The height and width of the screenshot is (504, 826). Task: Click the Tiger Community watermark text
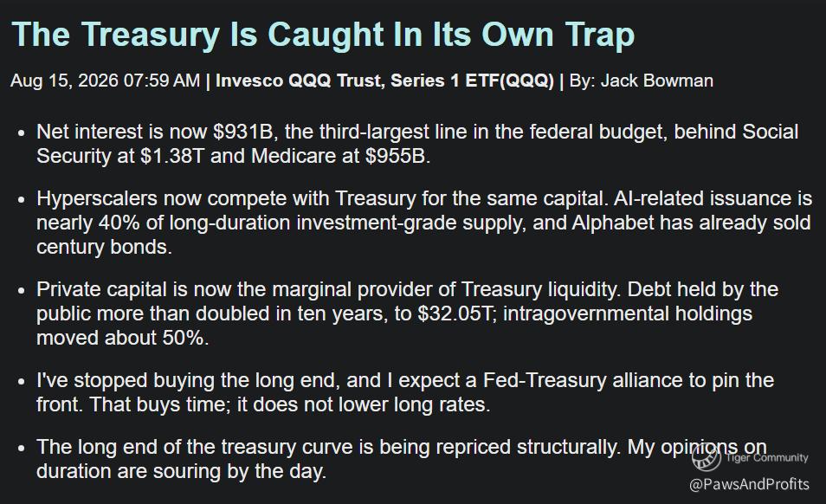[766, 457]
